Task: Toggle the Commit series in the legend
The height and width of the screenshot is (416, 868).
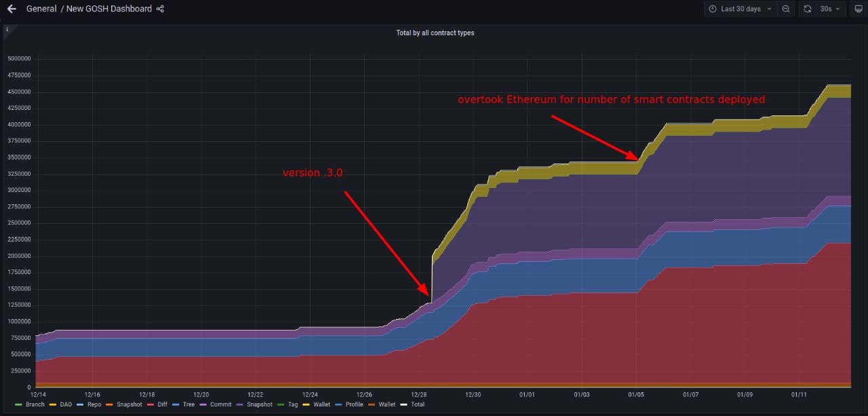Action: pos(220,404)
